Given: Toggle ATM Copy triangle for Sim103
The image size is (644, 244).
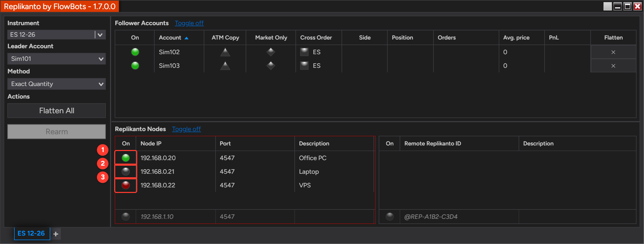Looking at the screenshot, I should pos(225,66).
